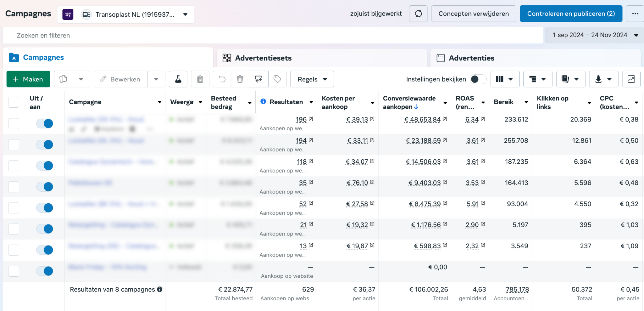Switch to the Advertenties tab
This screenshot has height=311, width=644.
click(x=471, y=58)
